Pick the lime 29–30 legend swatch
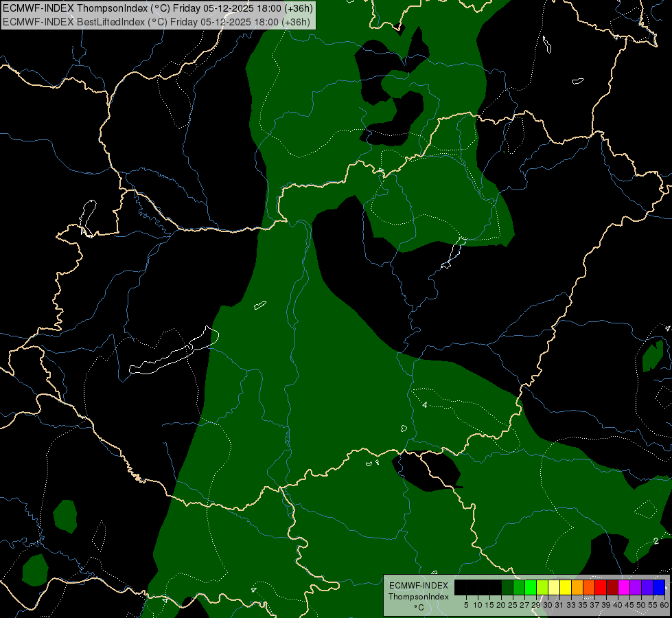 pyautogui.click(x=542, y=587)
